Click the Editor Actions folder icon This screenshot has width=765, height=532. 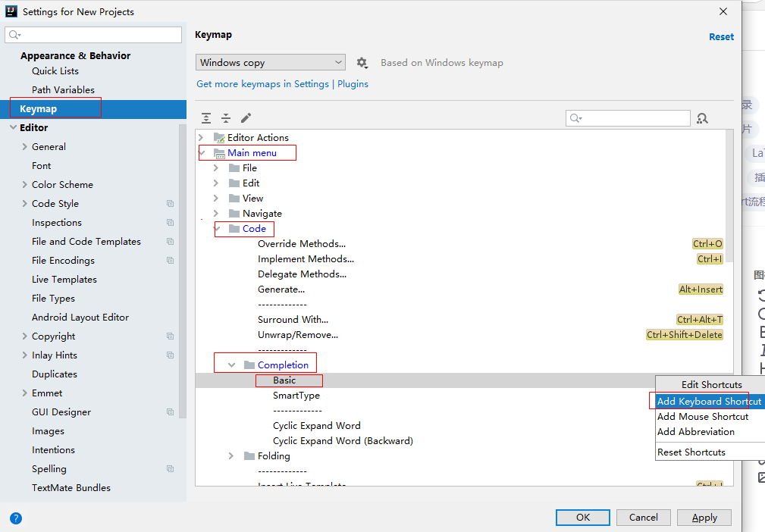(x=219, y=138)
